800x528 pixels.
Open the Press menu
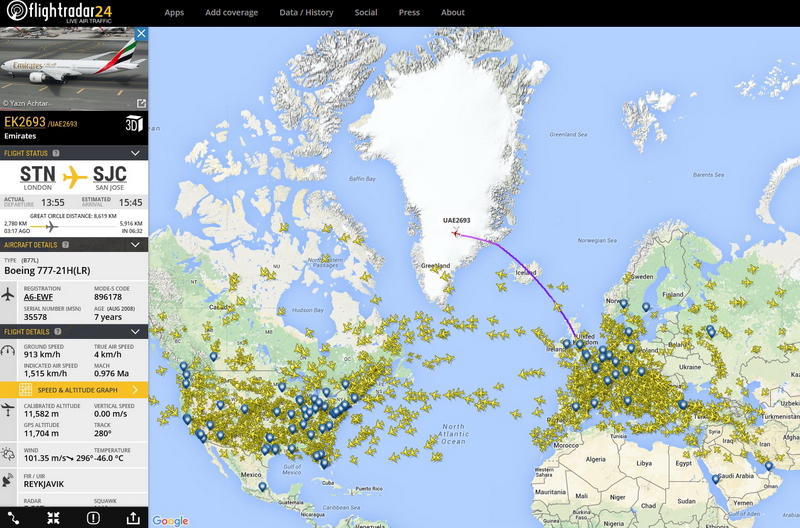409,12
